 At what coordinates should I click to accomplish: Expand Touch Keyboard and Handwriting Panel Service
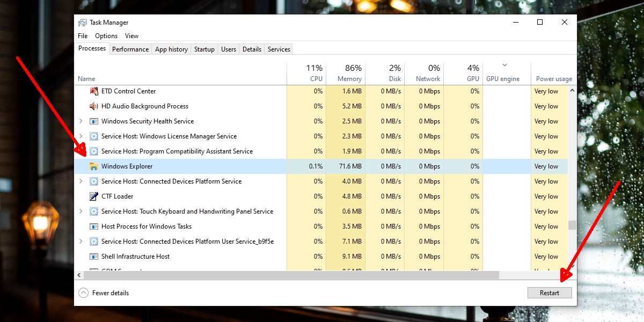[81, 211]
